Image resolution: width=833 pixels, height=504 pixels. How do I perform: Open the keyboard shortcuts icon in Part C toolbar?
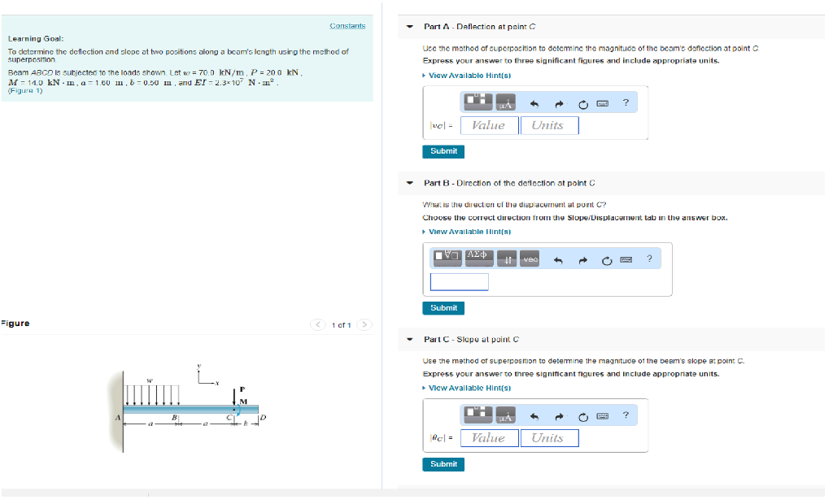pyautogui.click(x=602, y=416)
